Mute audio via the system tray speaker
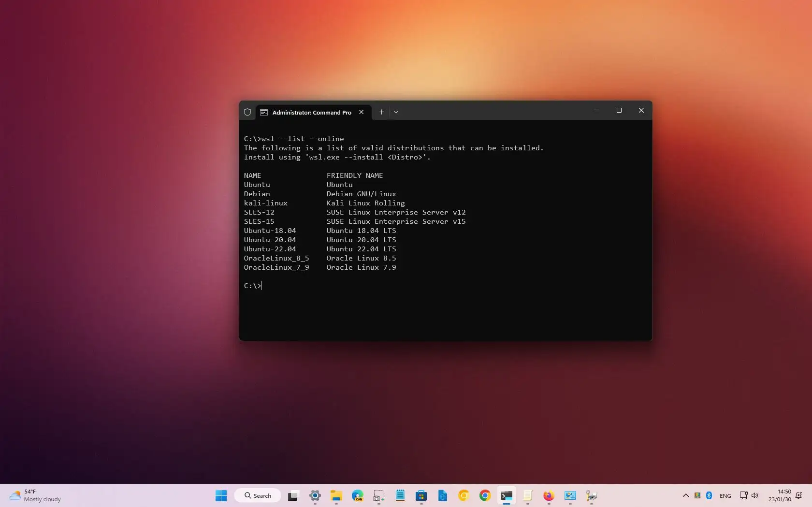The width and height of the screenshot is (812, 507). (x=754, y=496)
